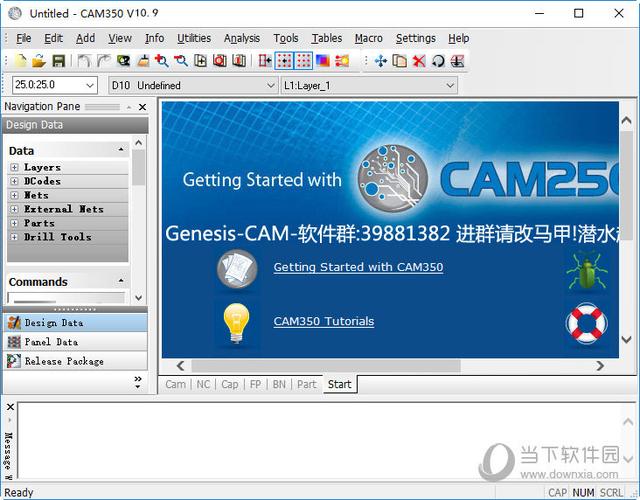Screen dimensions: 640x500
Task: Open the Settings menu
Action: [x=416, y=38]
